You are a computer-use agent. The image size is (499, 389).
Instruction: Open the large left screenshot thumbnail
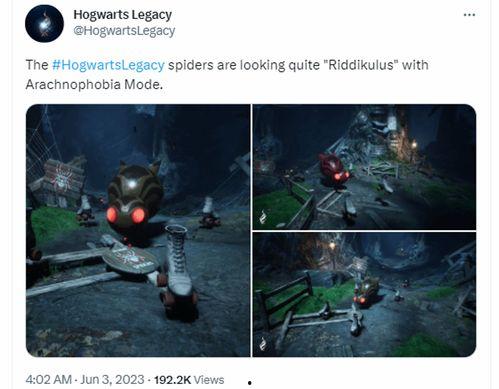click(138, 230)
